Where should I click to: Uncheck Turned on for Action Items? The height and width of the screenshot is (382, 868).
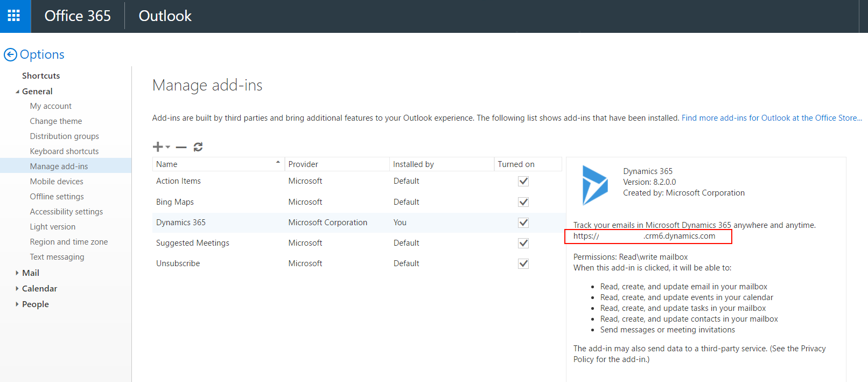pyautogui.click(x=523, y=181)
